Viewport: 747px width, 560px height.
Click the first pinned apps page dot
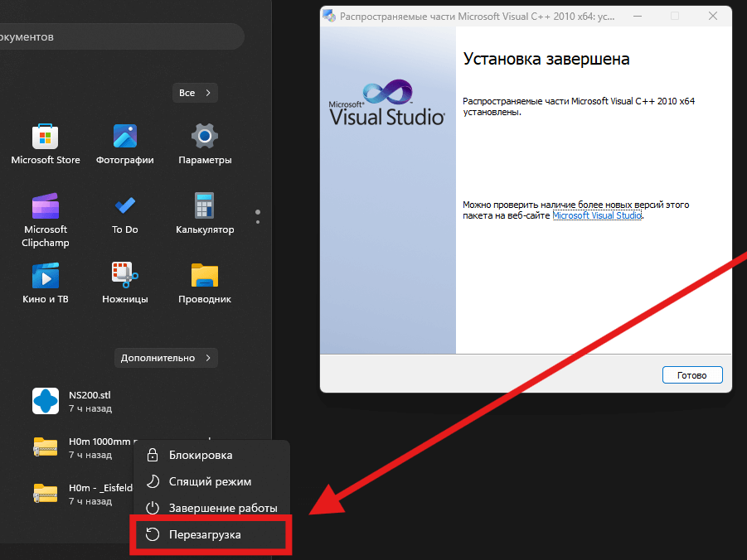tap(258, 212)
